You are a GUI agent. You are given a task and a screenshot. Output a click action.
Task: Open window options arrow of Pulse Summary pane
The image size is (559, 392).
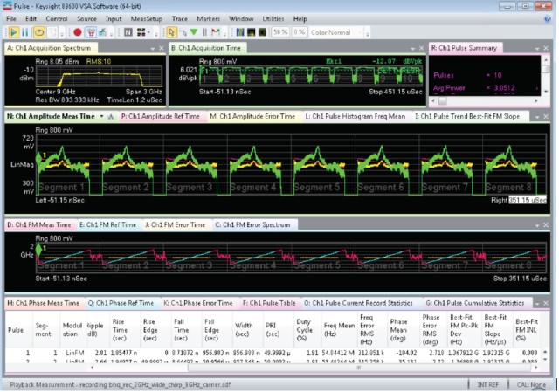pyautogui.click(x=537, y=49)
